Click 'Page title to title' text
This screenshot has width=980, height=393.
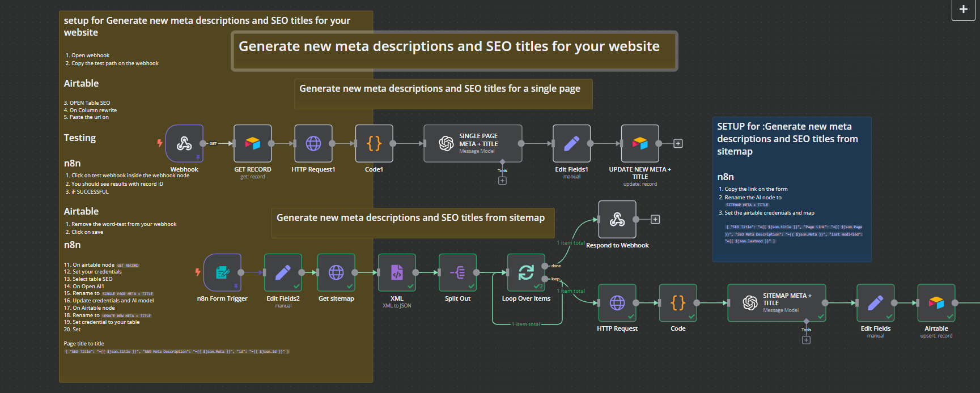pos(84,344)
